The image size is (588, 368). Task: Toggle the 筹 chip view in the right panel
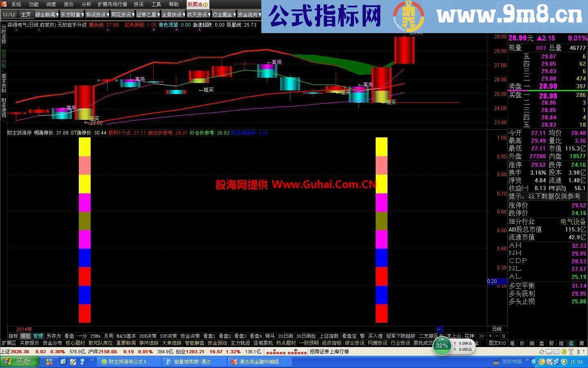tap(581, 343)
